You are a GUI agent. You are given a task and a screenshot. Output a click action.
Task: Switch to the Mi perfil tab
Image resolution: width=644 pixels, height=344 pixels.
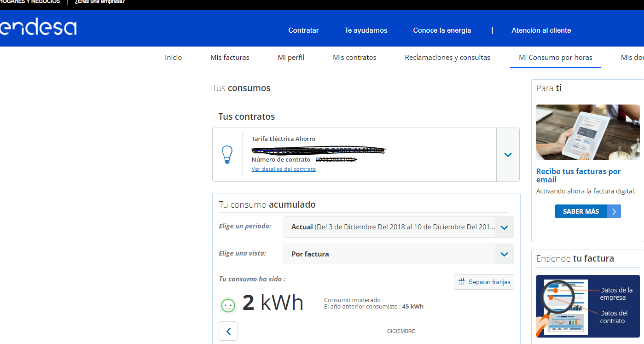click(291, 58)
